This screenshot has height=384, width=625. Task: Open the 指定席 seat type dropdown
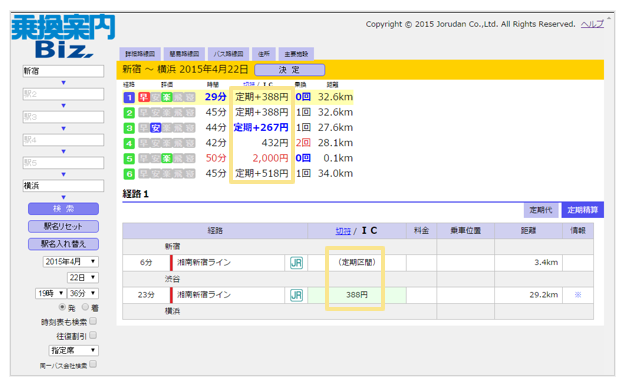(x=73, y=351)
